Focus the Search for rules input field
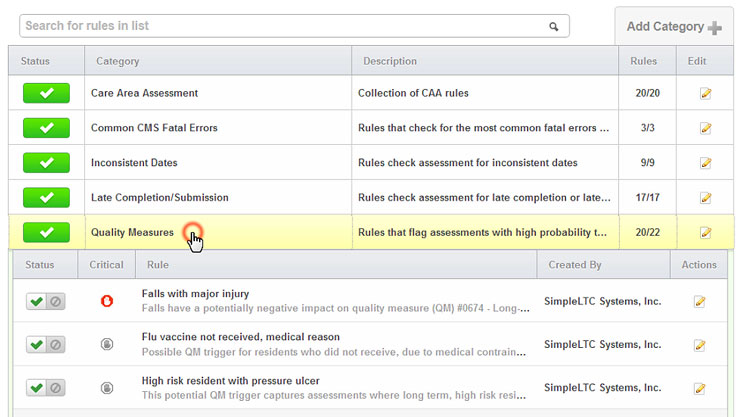The width and height of the screenshot is (741, 417). (284, 26)
